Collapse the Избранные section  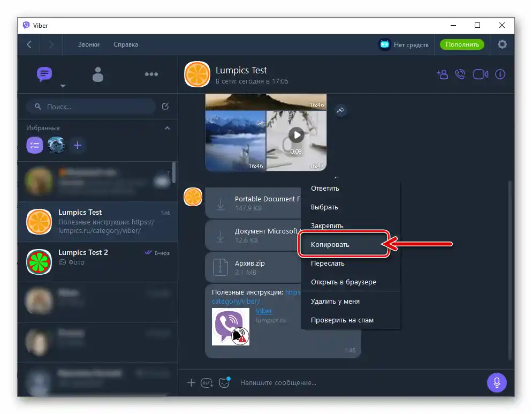pos(167,128)
